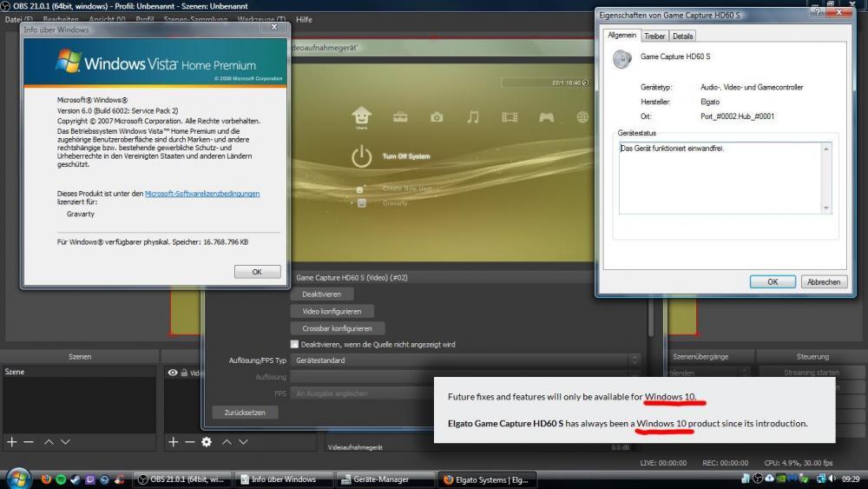Remove selected scene with the minus icon
The height and width of the screenshot is (489, 868).
(x=29, y=442)
